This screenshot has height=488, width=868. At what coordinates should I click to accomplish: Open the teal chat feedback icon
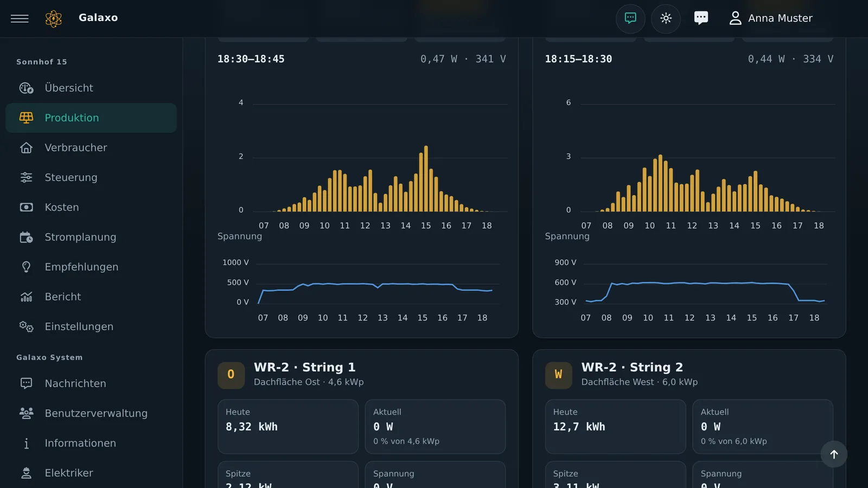[x=630, y=18]
